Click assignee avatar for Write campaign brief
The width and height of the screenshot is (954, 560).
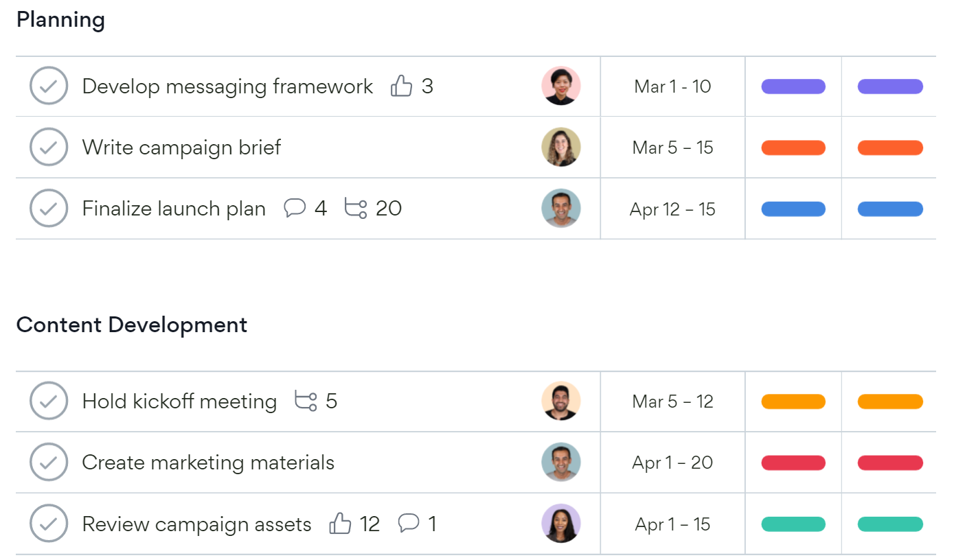(560, 148)
